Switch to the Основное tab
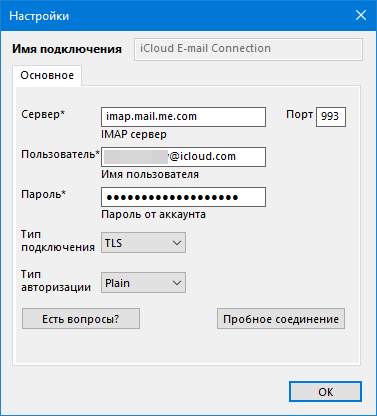Viewport: 377px width, 416px height. click(47, 76)
